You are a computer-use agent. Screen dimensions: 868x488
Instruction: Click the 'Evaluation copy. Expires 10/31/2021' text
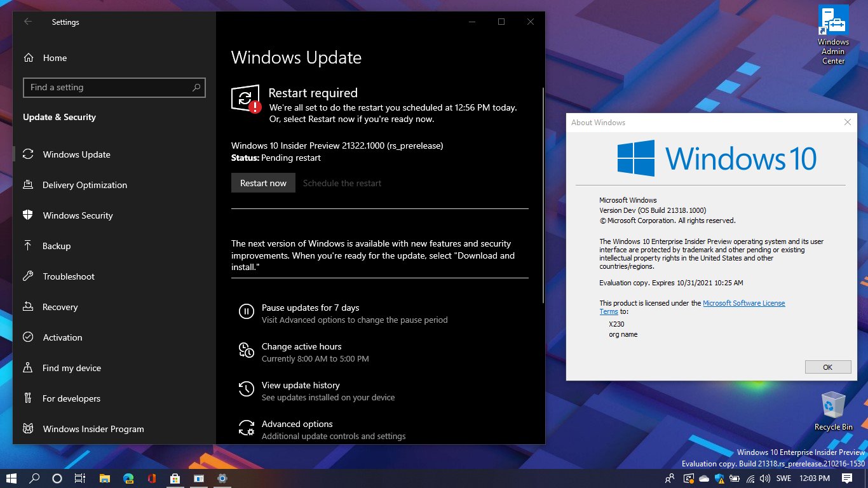671,283
